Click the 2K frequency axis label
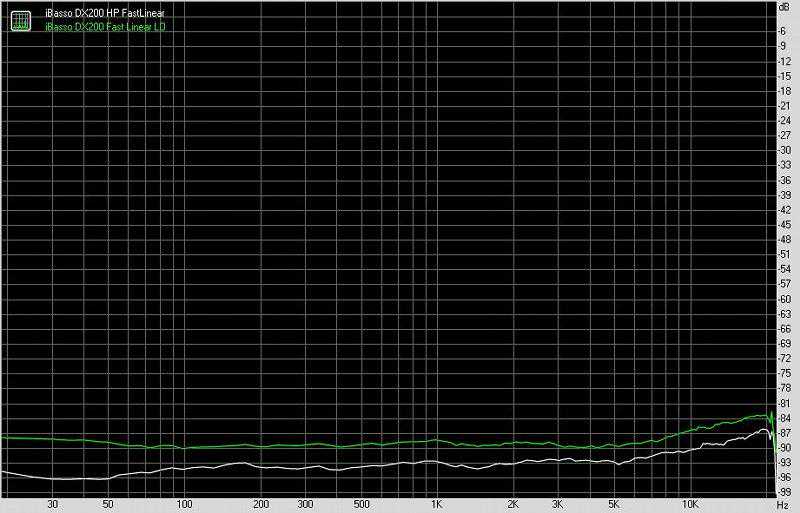 pyautogui.click(x=512, y=505)
